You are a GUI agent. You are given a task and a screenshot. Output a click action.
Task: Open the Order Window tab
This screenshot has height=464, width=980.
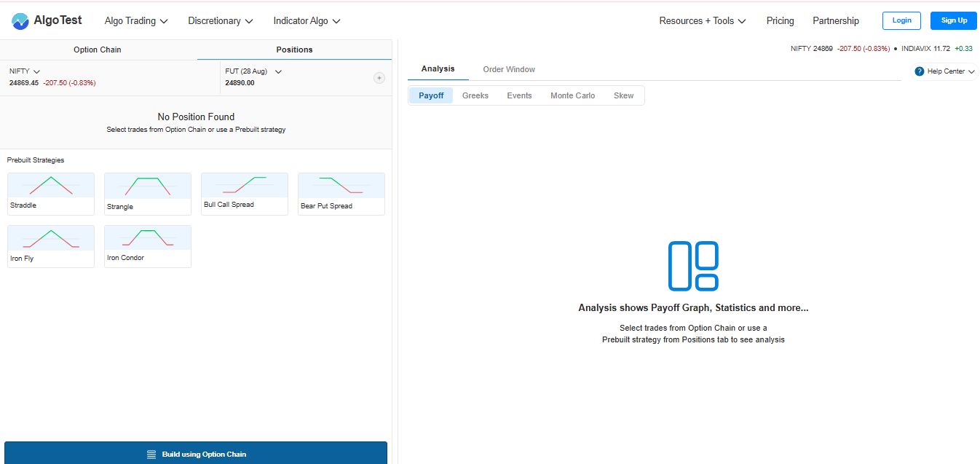tap(509, 69)
